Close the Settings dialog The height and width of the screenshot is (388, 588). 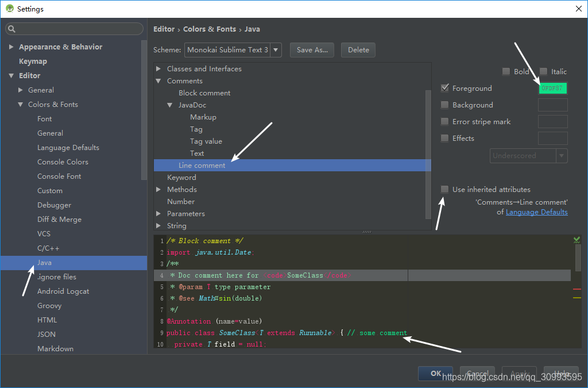click(x=579, y=9)
